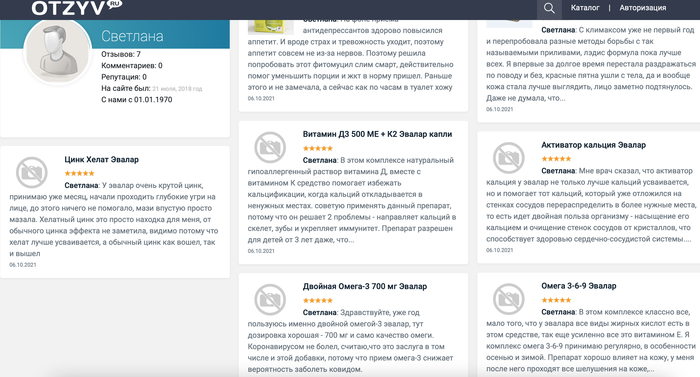Click the product thumbnail in the фитомуцил review
700x377 pixels.
tap(271, 27)
